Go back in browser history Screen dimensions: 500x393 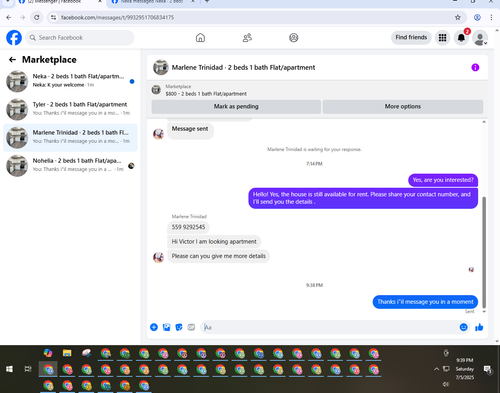point(9,17)
